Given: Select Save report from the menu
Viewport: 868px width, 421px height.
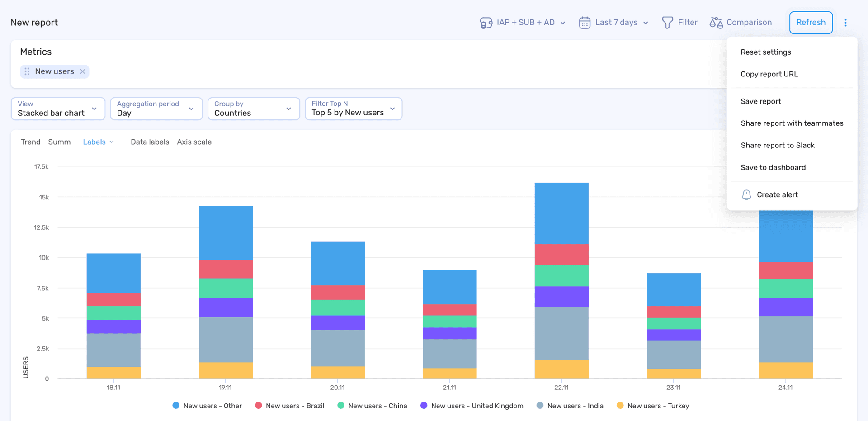Looking at the screenshot, I should [760, 101].
